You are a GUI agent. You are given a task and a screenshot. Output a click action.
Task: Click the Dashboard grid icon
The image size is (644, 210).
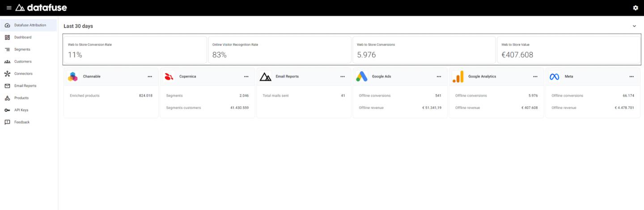7,37
